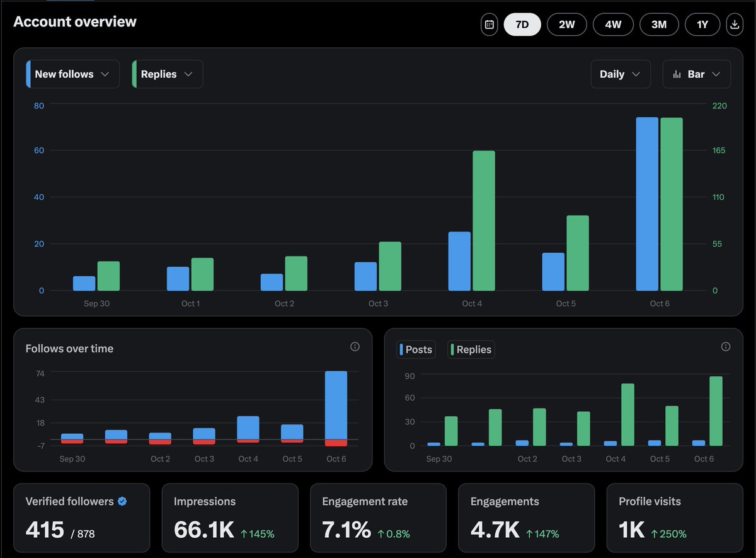Click the verified badge next to Verified followers
The image size is (756, 558).
123,501
